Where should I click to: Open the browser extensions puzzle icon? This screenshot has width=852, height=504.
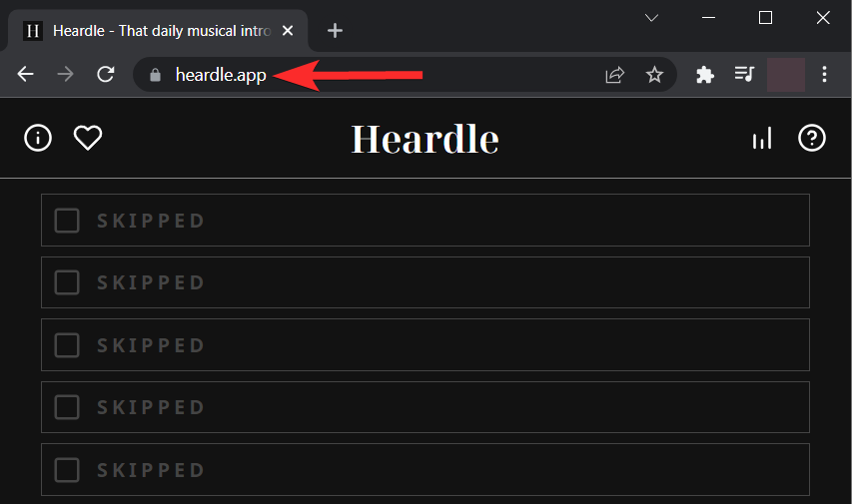click(x=705, y=75)
